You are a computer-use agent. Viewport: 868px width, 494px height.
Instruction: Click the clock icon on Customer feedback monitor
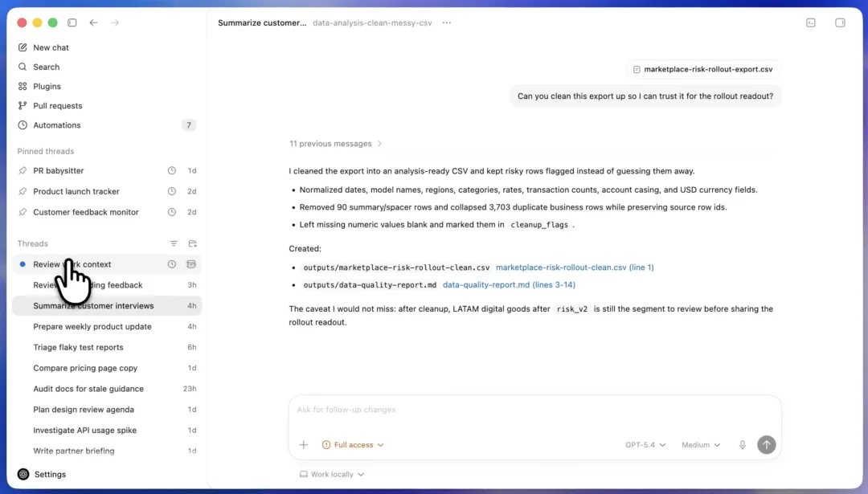pyautogui.click(x=172, y=212)
